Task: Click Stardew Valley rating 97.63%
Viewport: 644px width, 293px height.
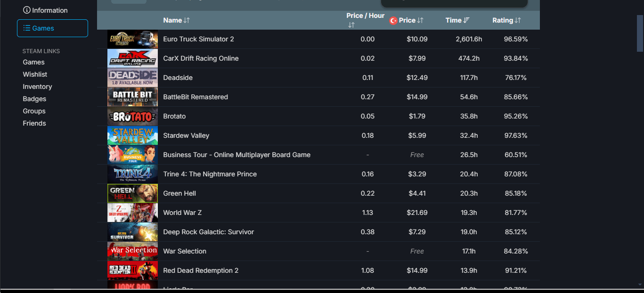Action: [x=516, y=135]
